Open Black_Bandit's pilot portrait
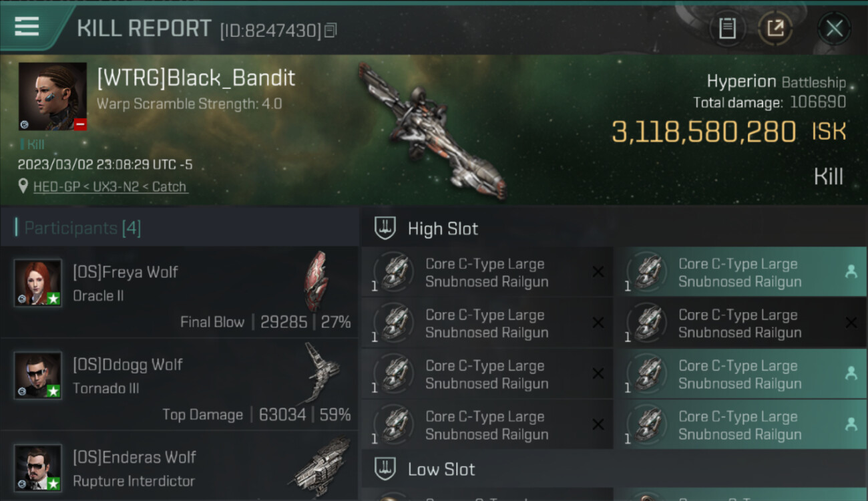 [53, 96]
